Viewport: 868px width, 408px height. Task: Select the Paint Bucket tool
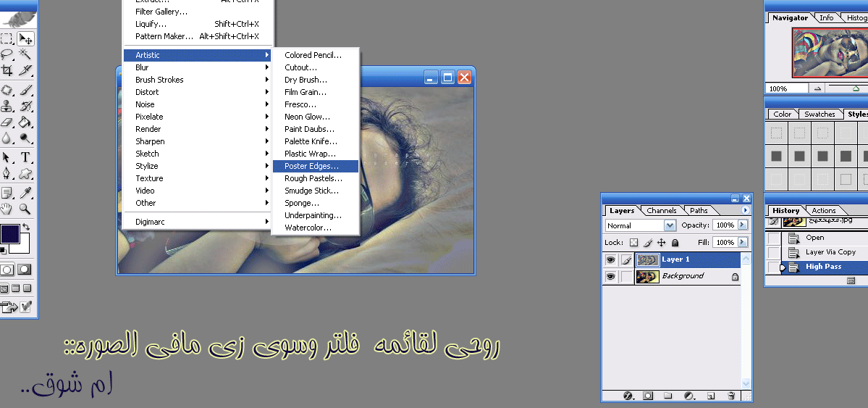tap(25, 122)
